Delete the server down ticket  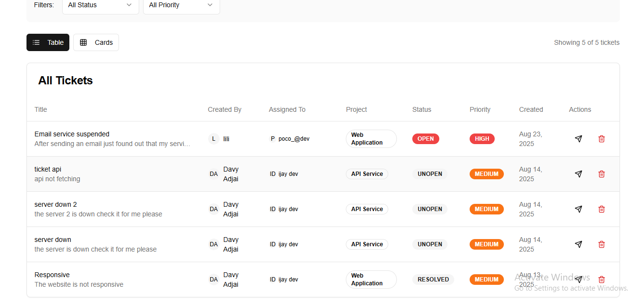pyautogui.click(x=601, y=244)
